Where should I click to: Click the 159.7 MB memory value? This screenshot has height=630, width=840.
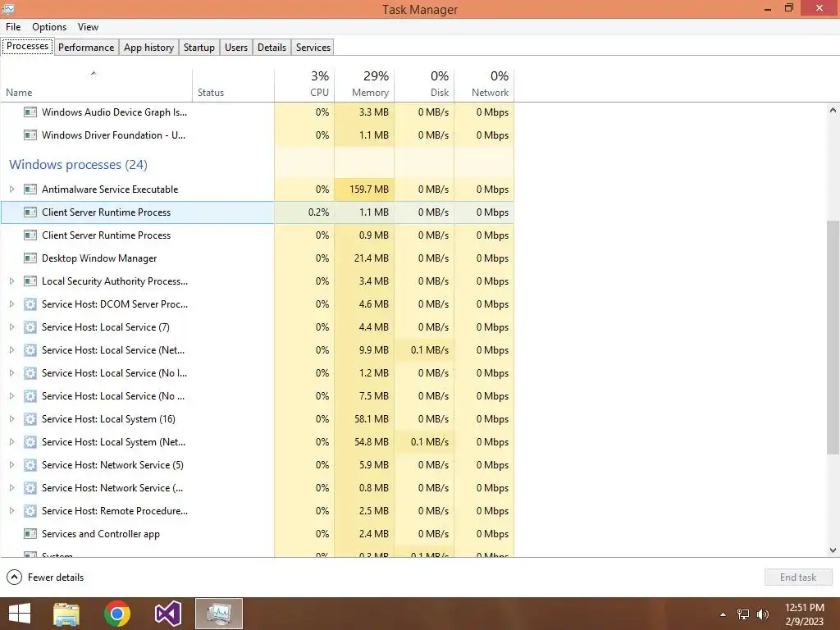[368, 189]
